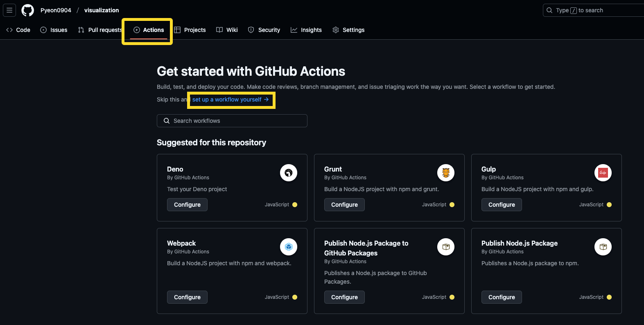The image size is (644, 325).
Task: Click the Webpack card title
Action: click(x=181, y=243)
